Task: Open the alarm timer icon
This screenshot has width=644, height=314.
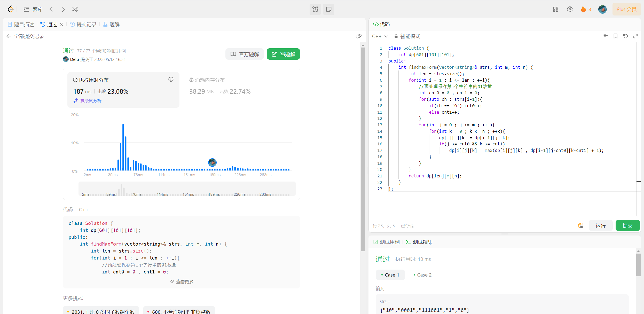Action: tap(315, 10)
